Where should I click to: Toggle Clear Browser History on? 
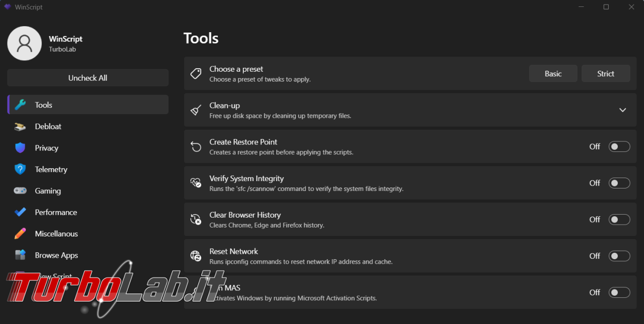pos(619,220)
